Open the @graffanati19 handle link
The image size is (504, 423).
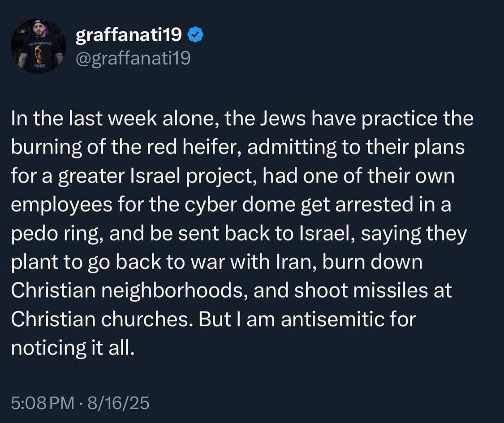coord(133,58)
